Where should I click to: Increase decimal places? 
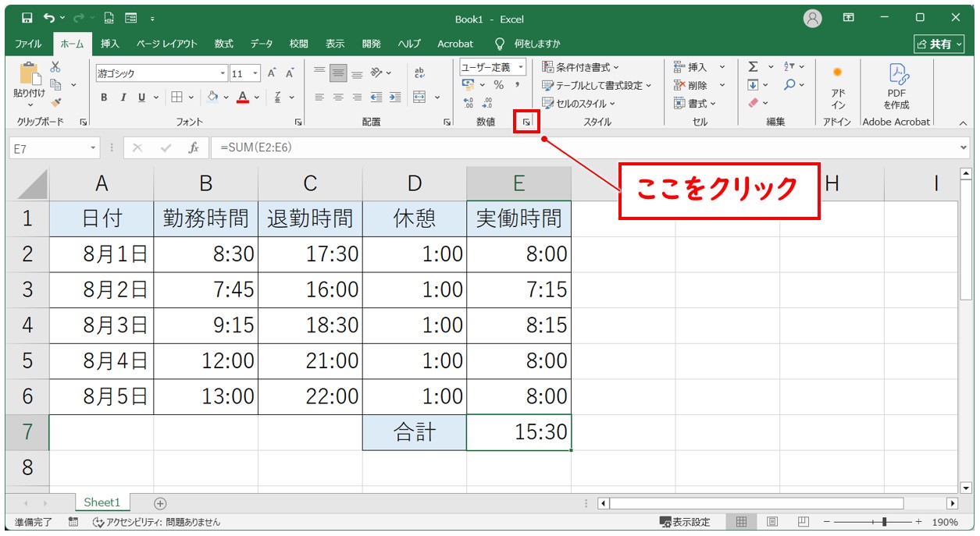[469, 102]
